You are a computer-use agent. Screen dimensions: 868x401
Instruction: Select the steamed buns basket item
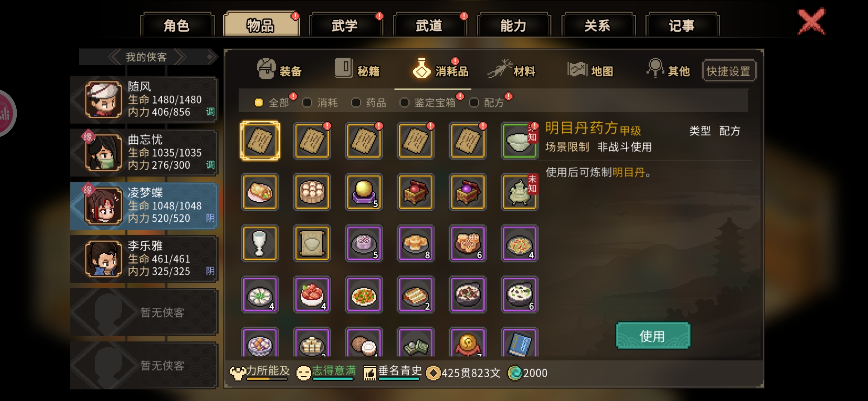(x=312, y=192)
